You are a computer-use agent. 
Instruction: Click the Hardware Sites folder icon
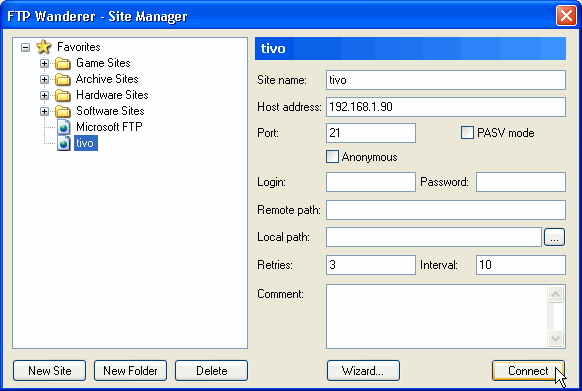pyautogui.click(x=63, y=95)
